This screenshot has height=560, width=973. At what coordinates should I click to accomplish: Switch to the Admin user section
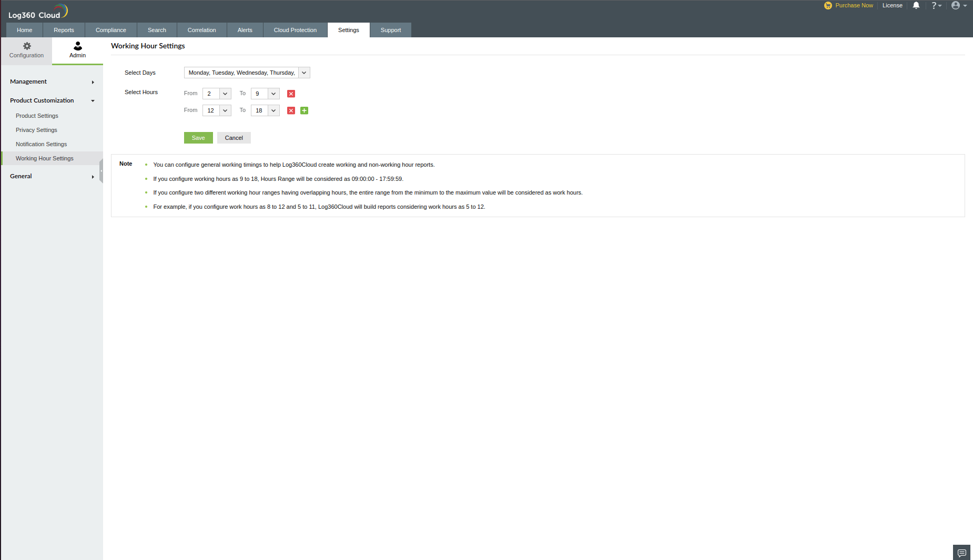[x=77, y=50]
